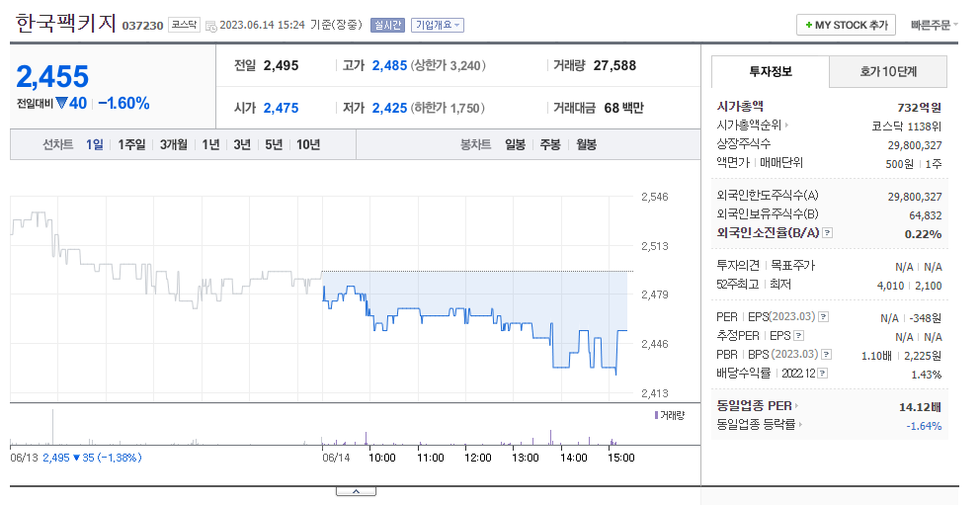Click the 시가 value 2,475
The image size is (980, 505).
pos(282,108)
